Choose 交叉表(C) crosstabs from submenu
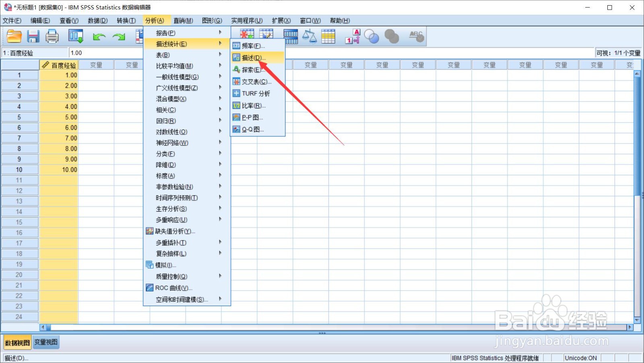Image resolution: width=644 pixels, height=363 pixels. (258, 82)
